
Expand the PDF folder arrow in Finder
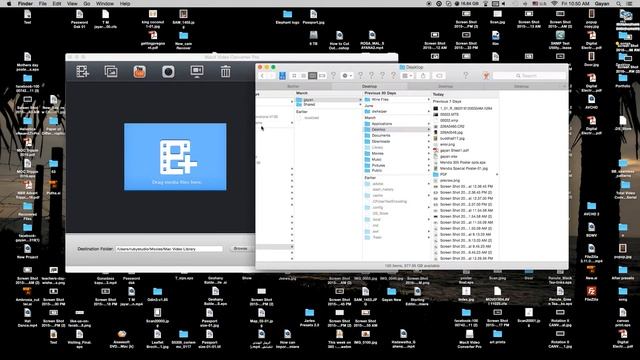pos(497,174)
